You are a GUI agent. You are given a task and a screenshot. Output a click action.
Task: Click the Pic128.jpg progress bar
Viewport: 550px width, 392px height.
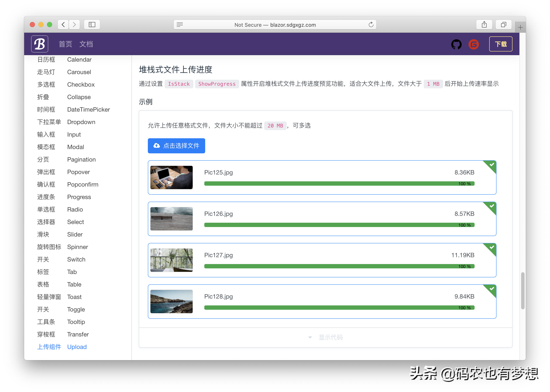coord(339,308)
